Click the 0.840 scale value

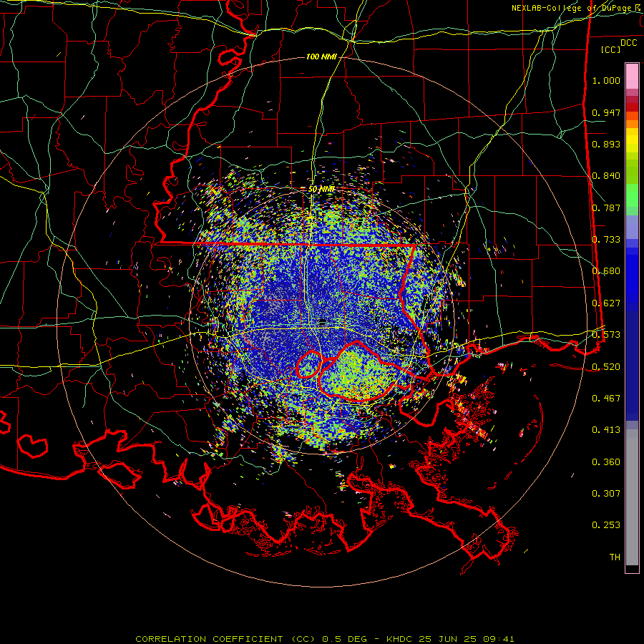606,176
